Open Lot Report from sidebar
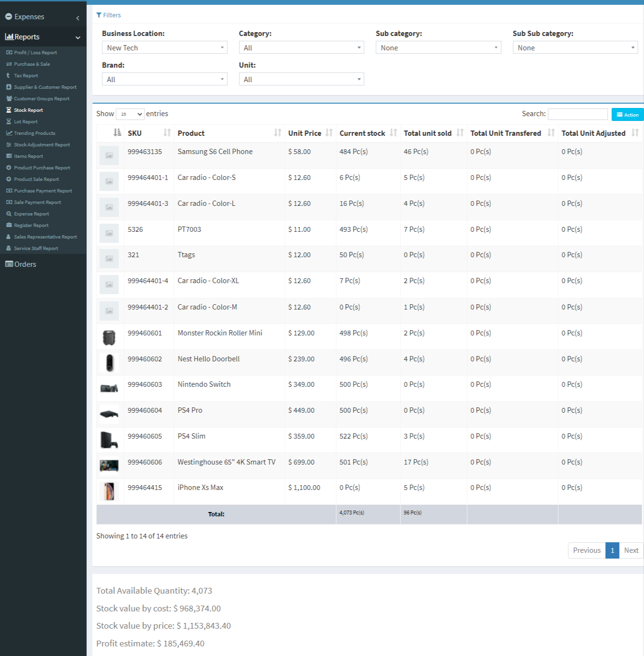 (26, 122)
